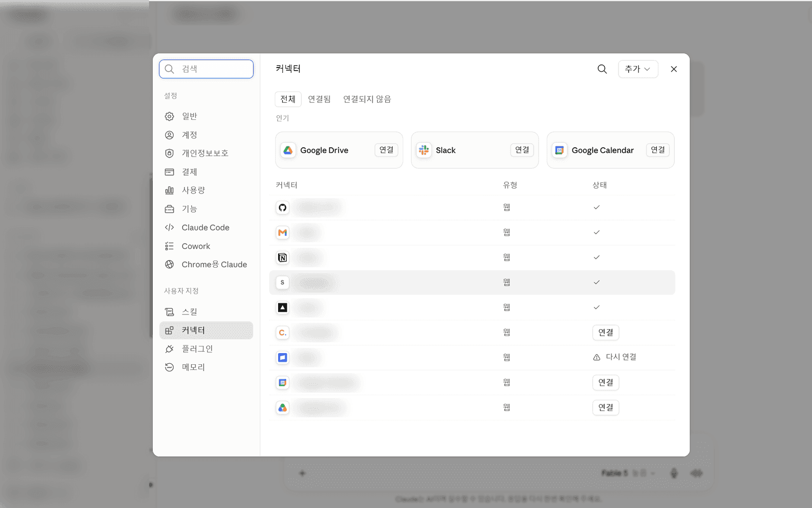This screenshot has width=812, height=508.
Task: Select the 연결됨 tab
Action: point(319,99)
